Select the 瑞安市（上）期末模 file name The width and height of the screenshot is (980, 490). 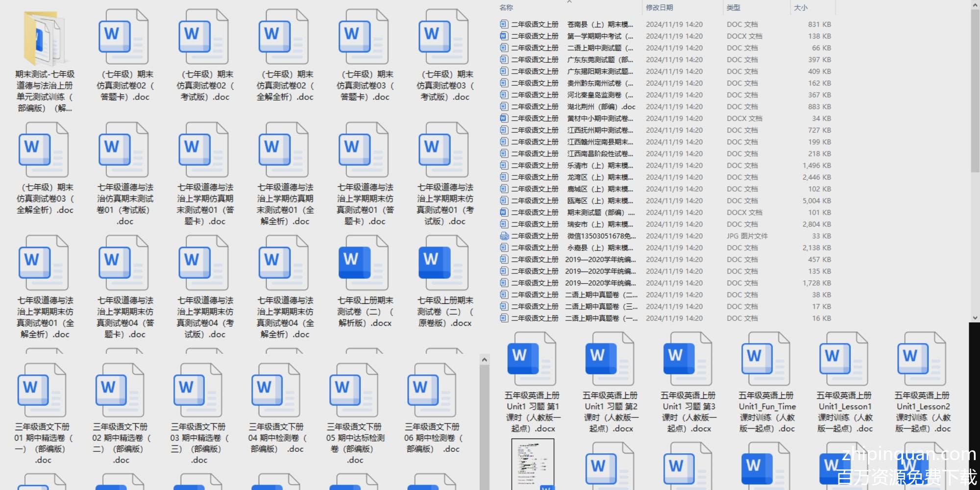(x=600, y=224)
